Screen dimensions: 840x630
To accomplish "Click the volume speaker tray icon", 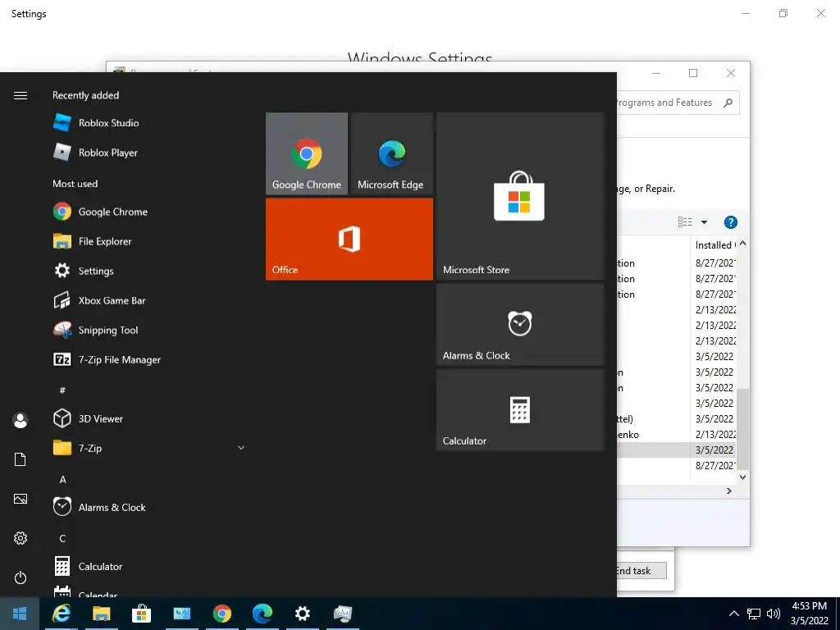I will point(774,614).
